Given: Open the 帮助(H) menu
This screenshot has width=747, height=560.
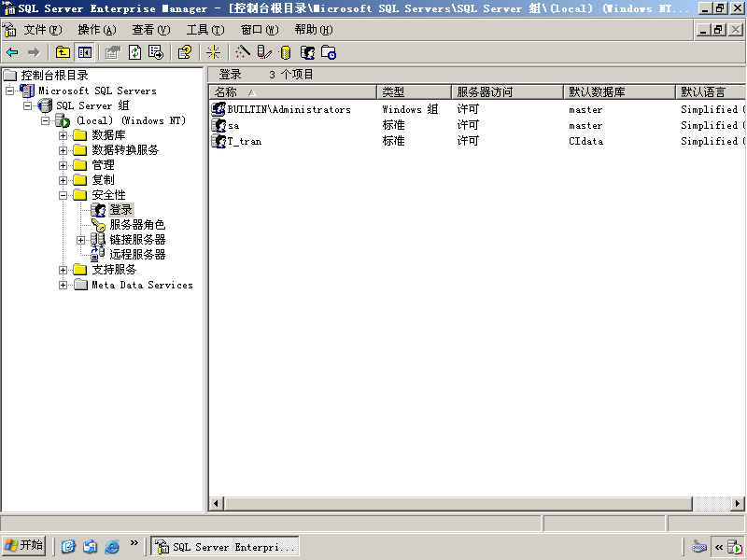Looking at the screenshot, I should point(314,30).
